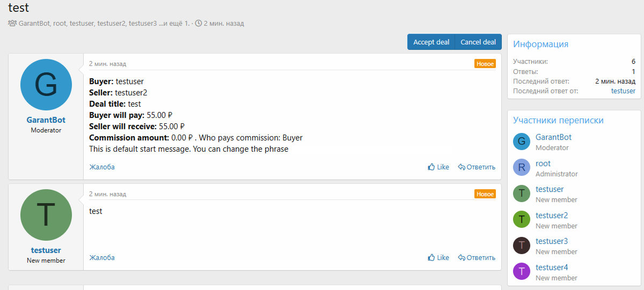Viewport: 644px width, 290px height.
Task: Open testuser3's dark avatar in participants list
Action: pyautogui.click(x=522, y=246)
